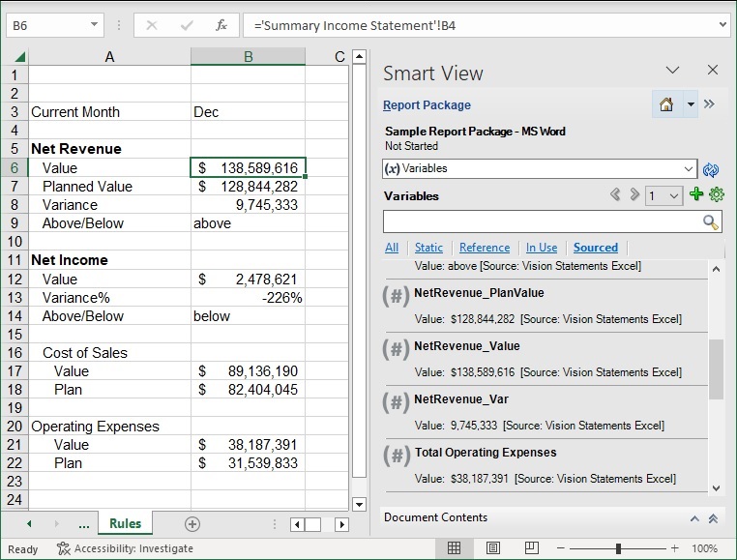Open the Report Package link
This screenshot has width=737, height=560.
[427, 104]
